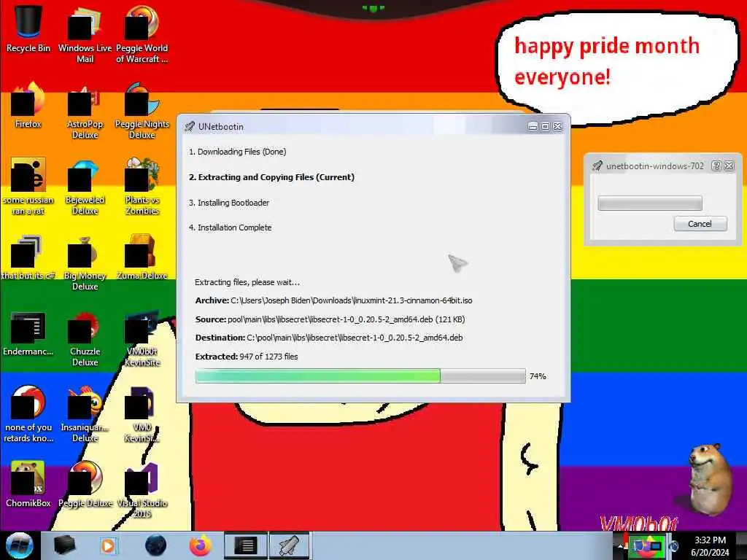Click the black box icon next to Start

point(64,545)
